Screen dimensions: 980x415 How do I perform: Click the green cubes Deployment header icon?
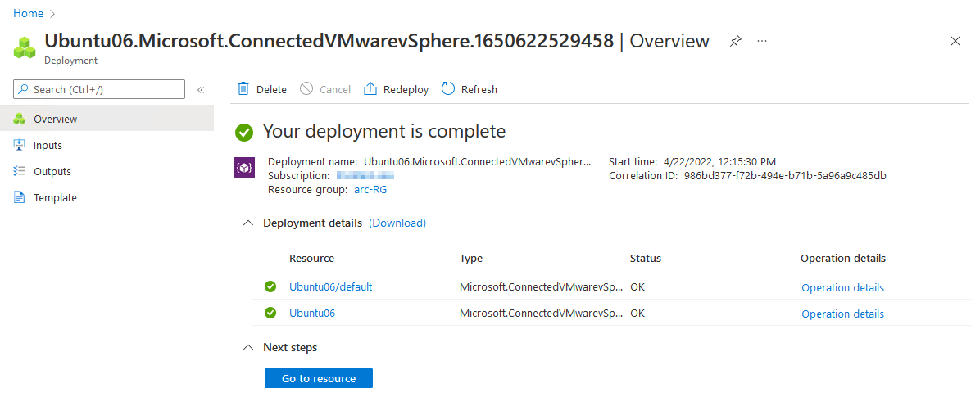25,48
